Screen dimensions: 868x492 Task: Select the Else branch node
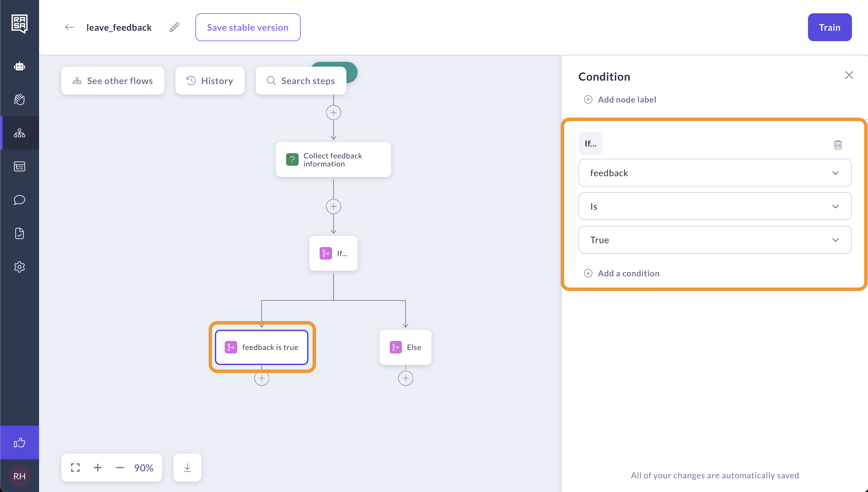coord(405,347)
